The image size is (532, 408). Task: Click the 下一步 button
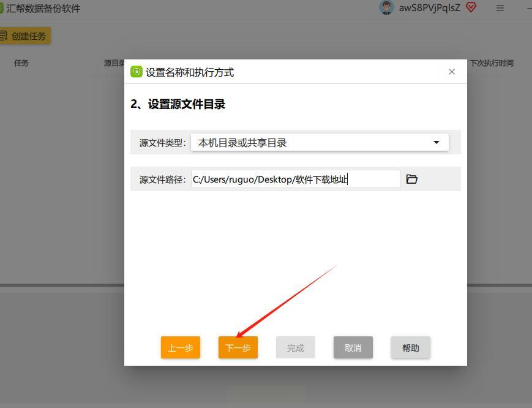(238, 347)
